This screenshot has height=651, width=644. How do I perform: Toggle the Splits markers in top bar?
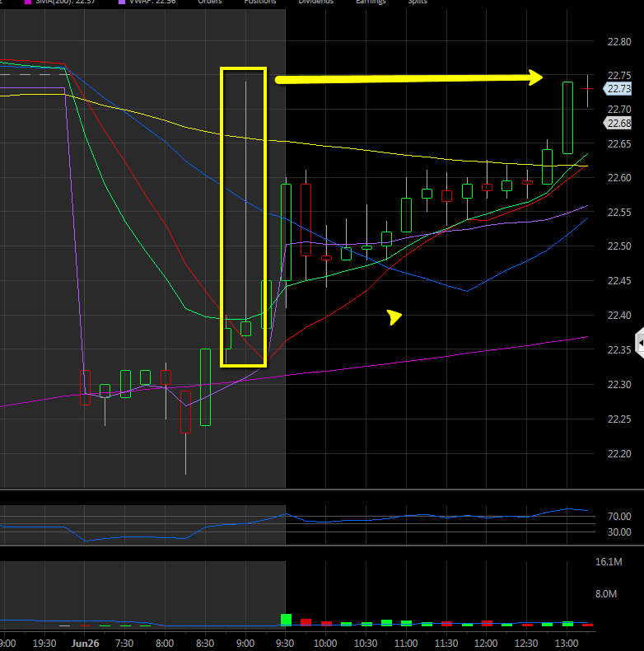(x=418, y=2)
